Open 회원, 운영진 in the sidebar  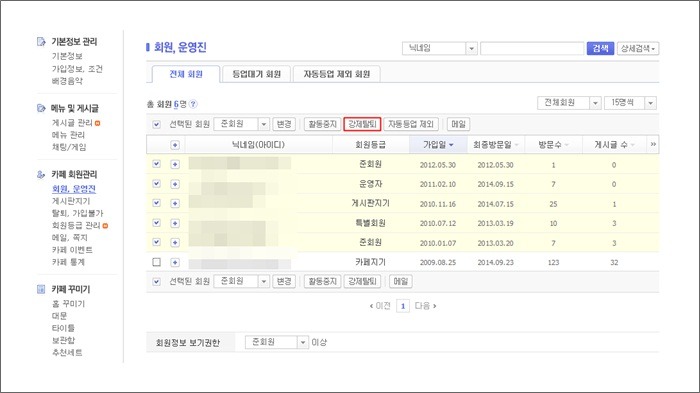pyautogui.click(x=74, y=189)
